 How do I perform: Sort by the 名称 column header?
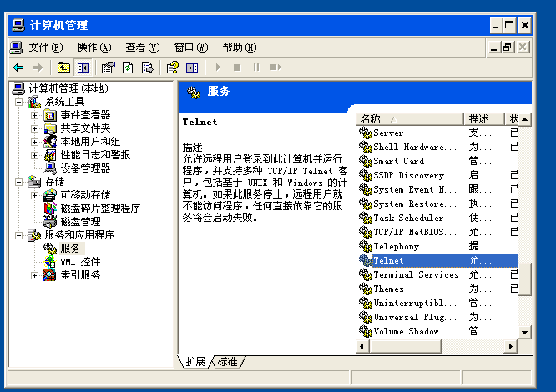tap(410, 119)
